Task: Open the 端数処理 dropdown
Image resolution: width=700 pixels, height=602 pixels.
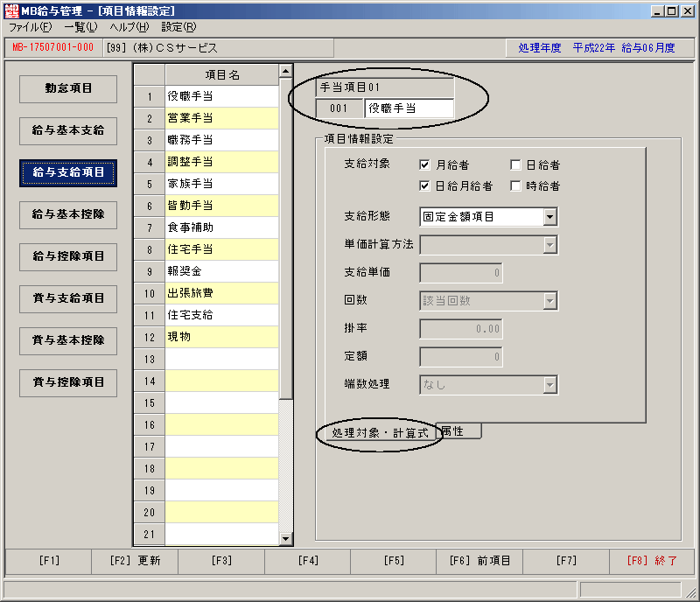Action: [550, 385]
